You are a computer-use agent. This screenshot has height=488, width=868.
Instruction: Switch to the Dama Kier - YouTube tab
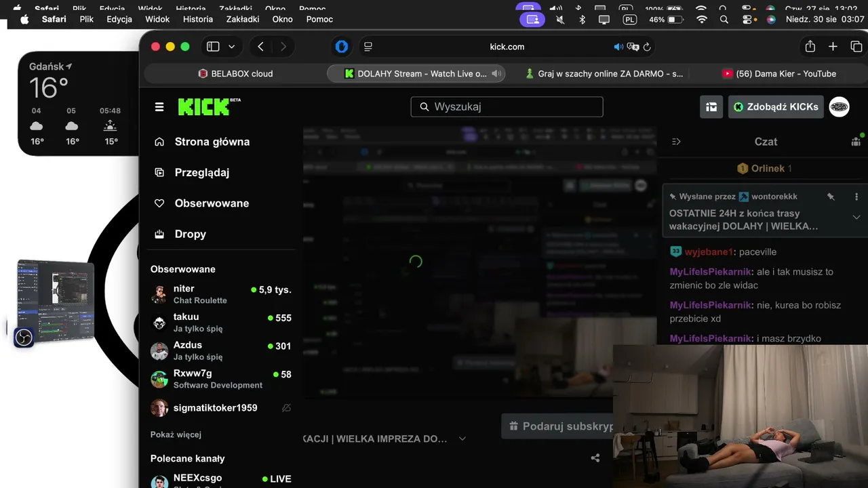[x=779, y=74]
